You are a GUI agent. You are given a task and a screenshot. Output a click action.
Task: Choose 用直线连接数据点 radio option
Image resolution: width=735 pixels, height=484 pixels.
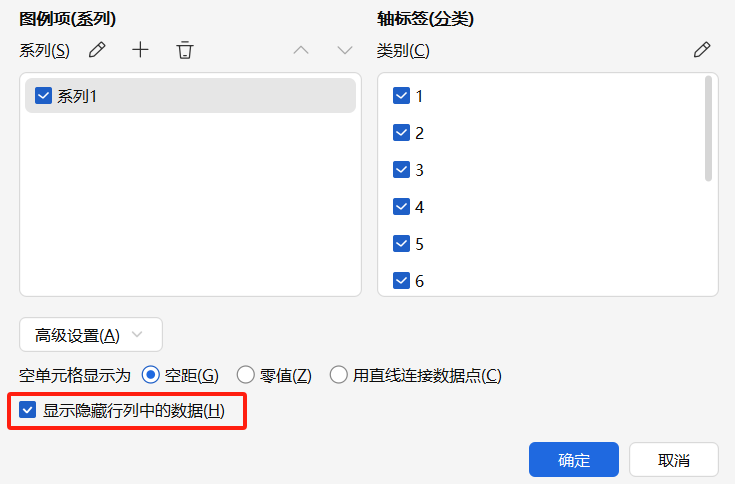point(339,375)
